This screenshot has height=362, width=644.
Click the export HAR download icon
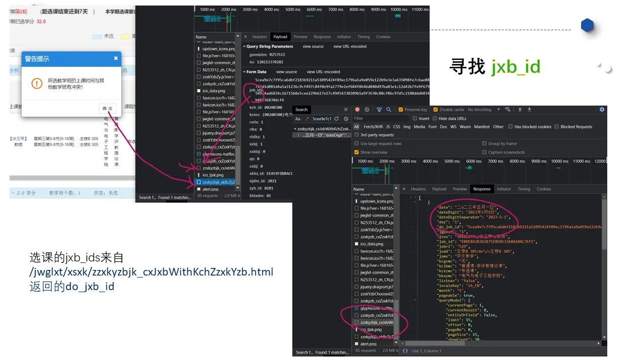529,110
